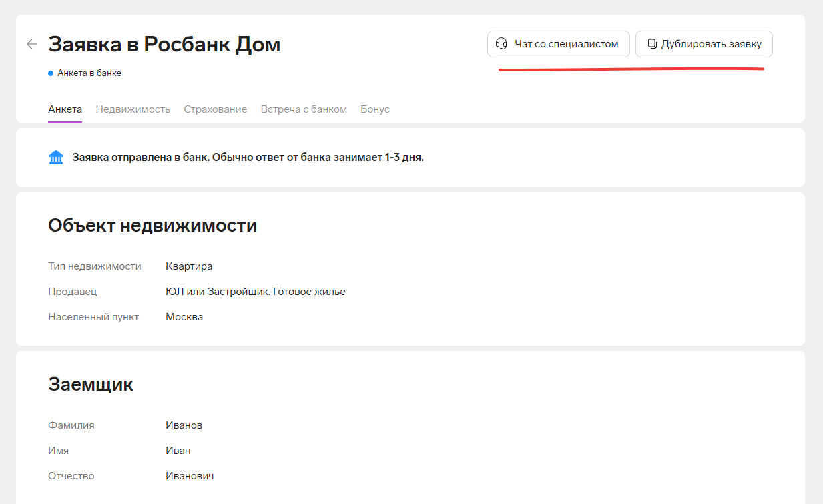The height and width of the screenshot is (504, 823).
Task: Click the Объект недвижимости heading
Action: tap(153, 226)
